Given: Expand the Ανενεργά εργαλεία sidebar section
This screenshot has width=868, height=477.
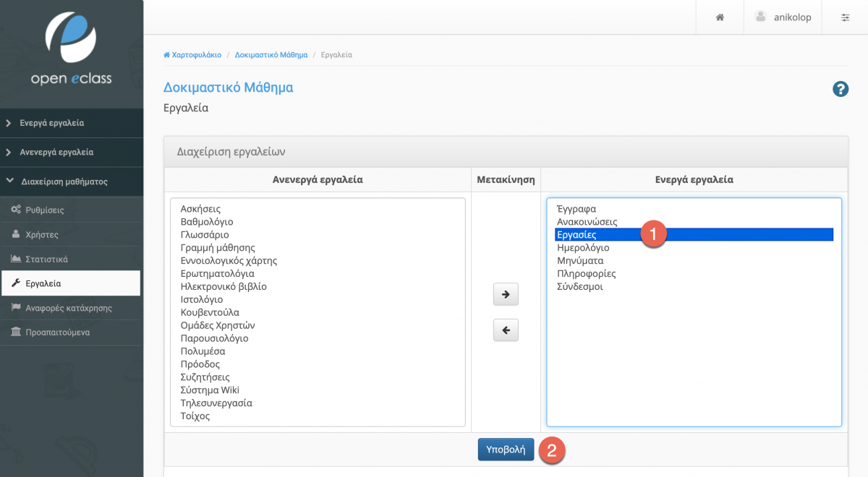Looking at the screenshot, I should point(56,152).
